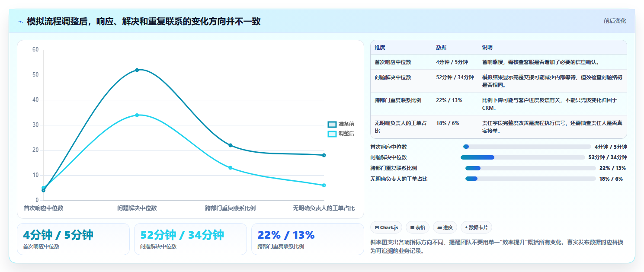The image size is (644, 272).
Task: Toggle the 调整后 legend entry
Action: 341,134
